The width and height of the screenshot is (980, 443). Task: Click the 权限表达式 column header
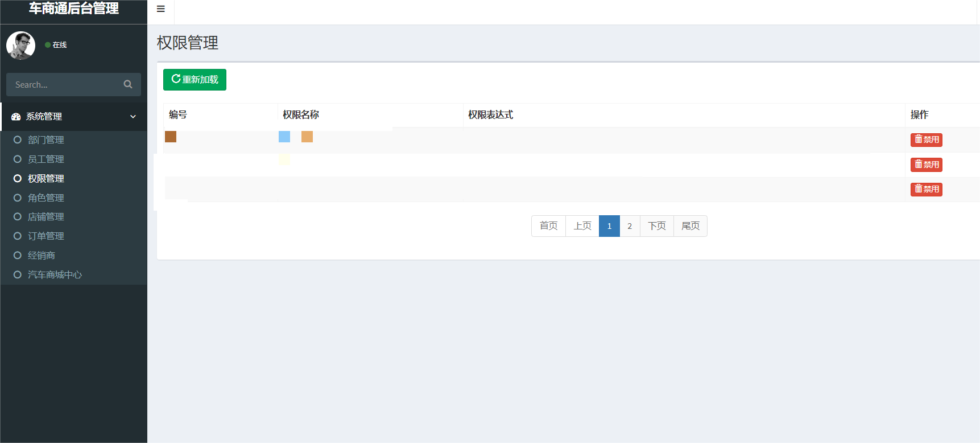(x=490, y=114)
